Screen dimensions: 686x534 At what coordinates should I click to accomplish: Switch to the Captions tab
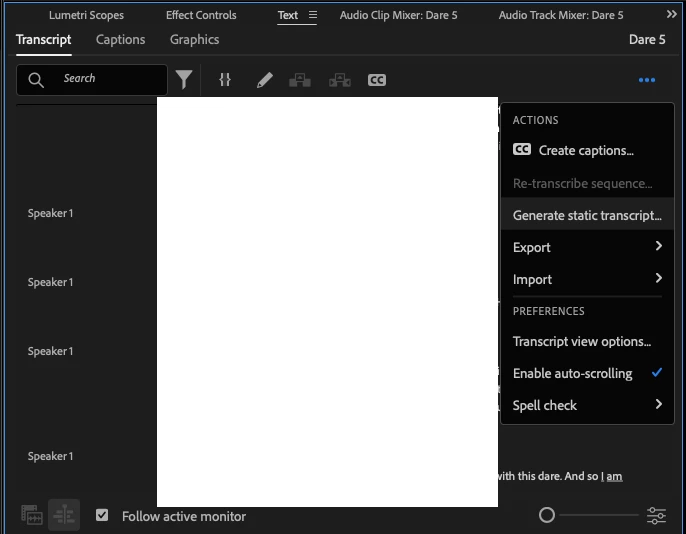point(120,40)
